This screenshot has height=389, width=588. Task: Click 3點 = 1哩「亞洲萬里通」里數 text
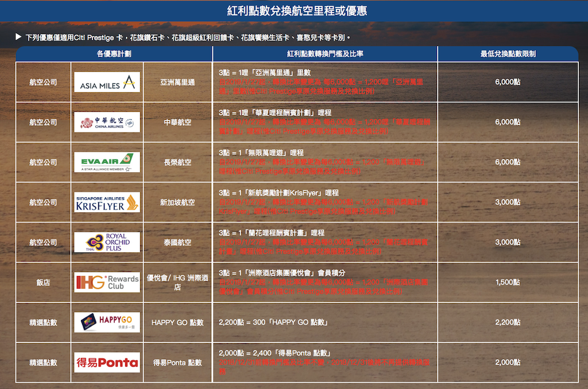click(x=265, y=73)
